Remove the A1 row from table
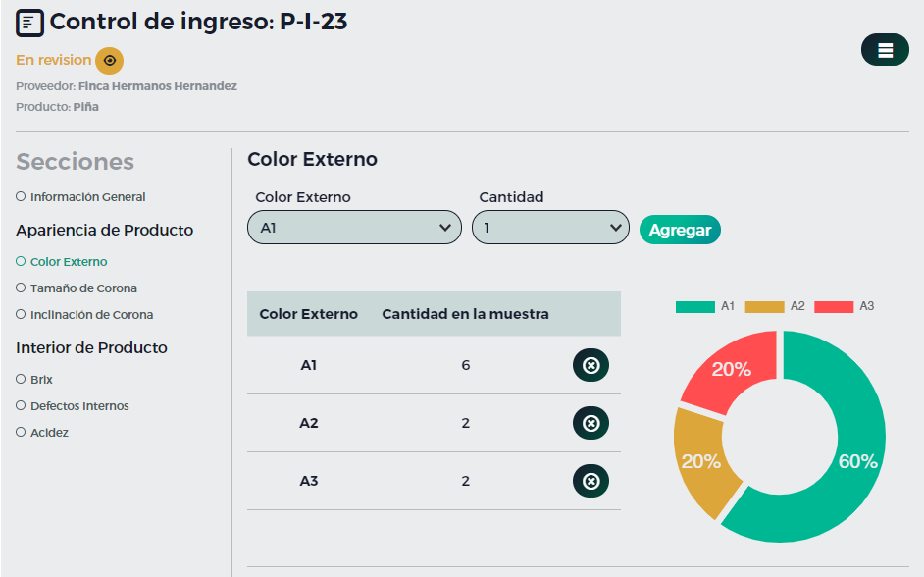This screenshot has width=924, height=577. 590,365
